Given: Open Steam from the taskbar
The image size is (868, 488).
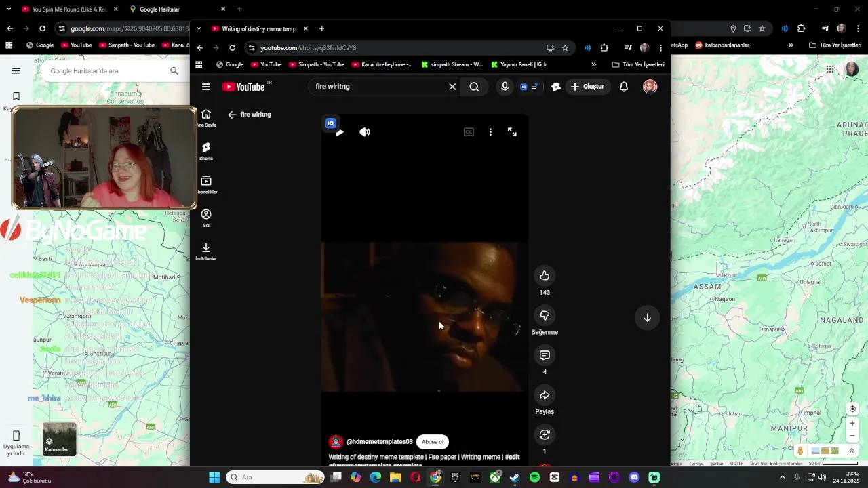Looking at the screenshot, I should [x=515, y=477].
